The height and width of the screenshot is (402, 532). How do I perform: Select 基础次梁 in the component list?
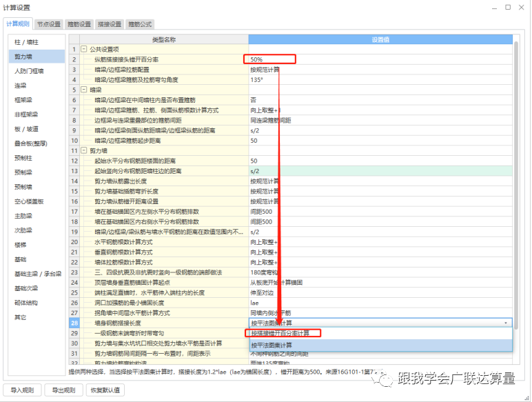coord(37,288)
